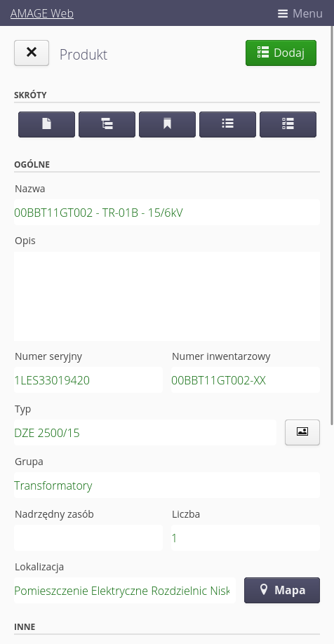Viewport: 334px width, 644px height.
Task: Show location on Mapa button
Action: point(282,590)
